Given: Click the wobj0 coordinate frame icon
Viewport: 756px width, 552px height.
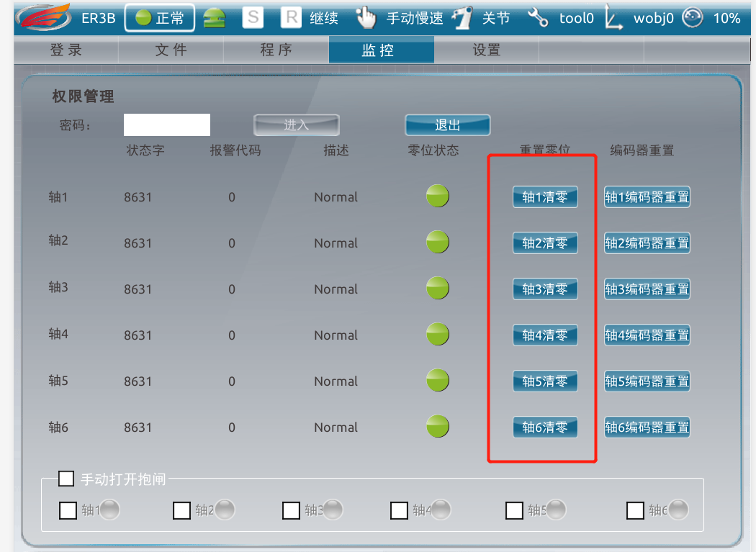Looking at the screenshot, I should (613, 18).
